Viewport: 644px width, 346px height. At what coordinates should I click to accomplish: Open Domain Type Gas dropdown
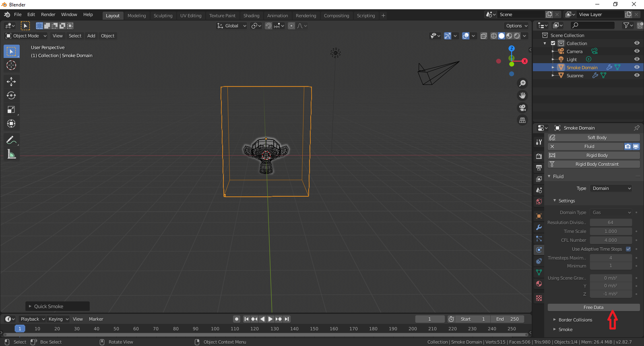click(x=611, y=212)
